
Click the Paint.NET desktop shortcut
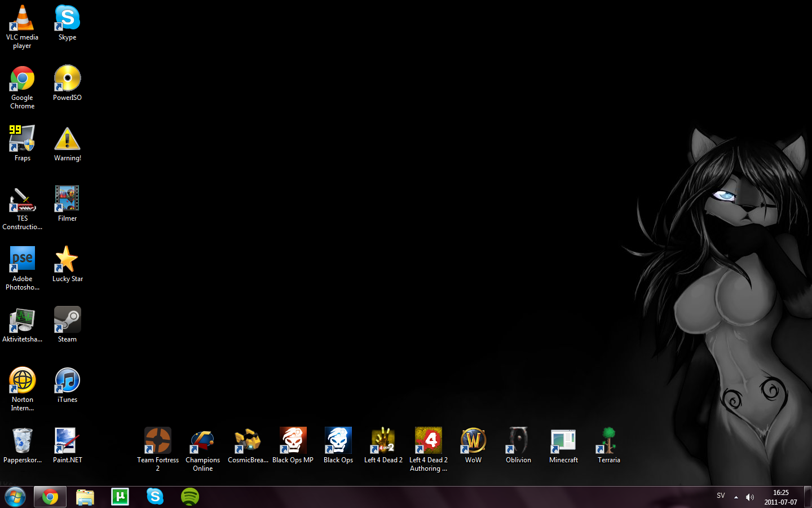(68, 446)
